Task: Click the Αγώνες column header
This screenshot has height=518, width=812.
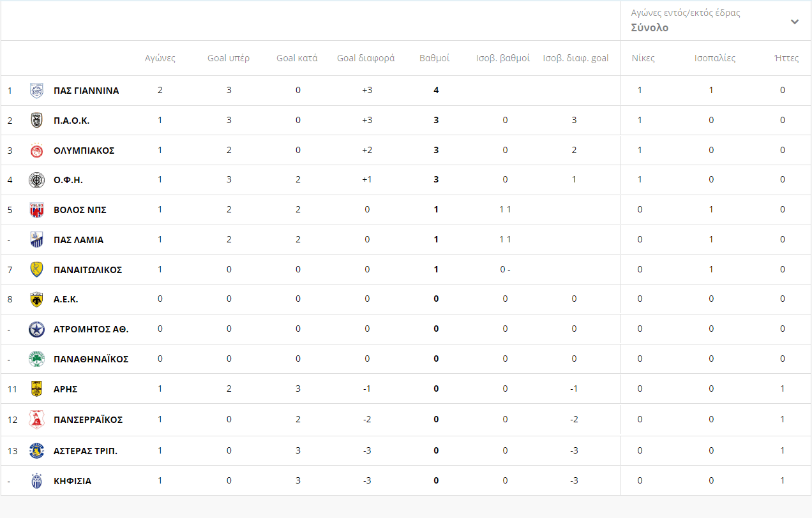Action: click(x=160, y=58)
